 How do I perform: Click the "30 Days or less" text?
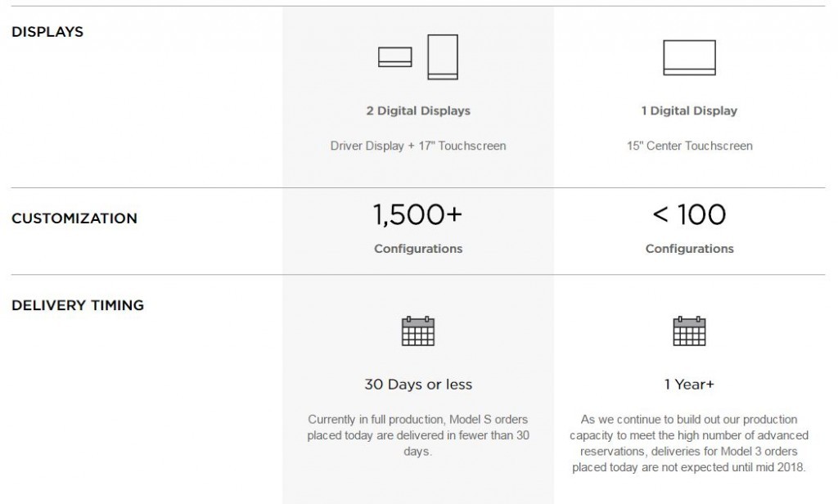tap(418, 385)
